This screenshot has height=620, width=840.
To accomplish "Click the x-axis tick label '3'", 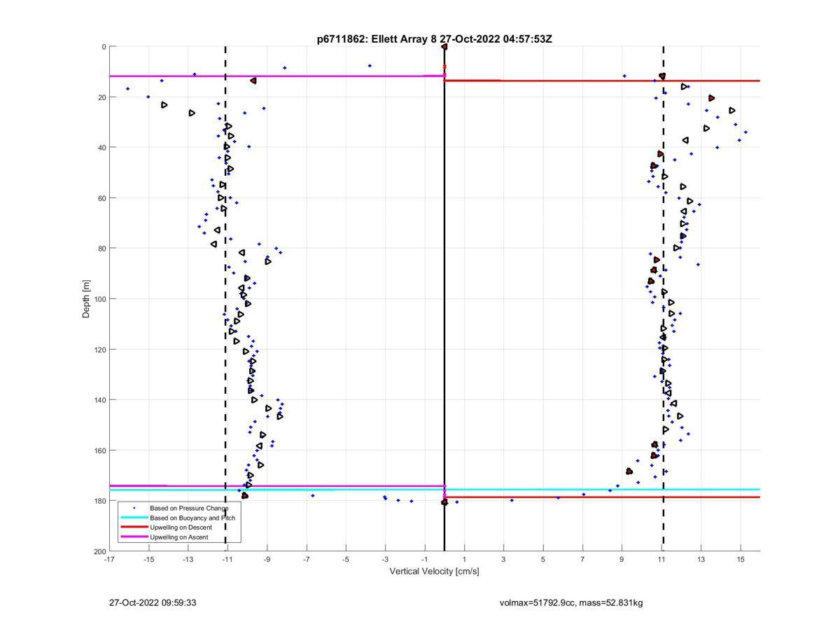I will pyautogui.click(x=503, y=559).
